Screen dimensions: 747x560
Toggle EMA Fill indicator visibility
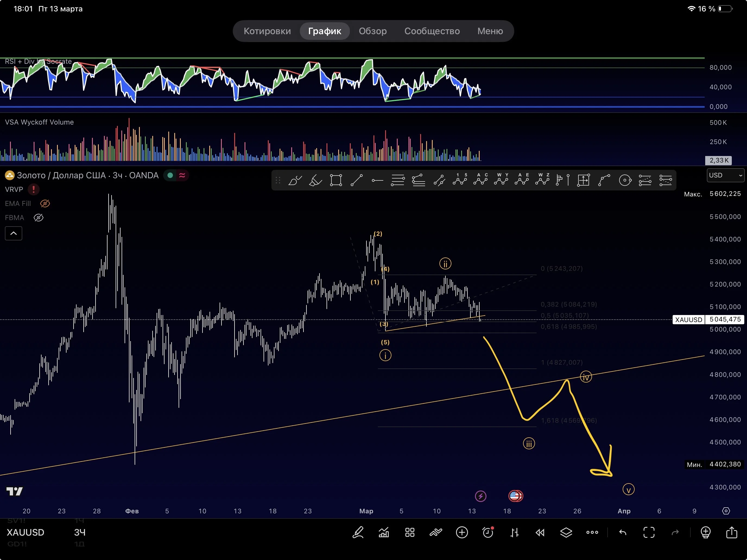tap(45, 203)
